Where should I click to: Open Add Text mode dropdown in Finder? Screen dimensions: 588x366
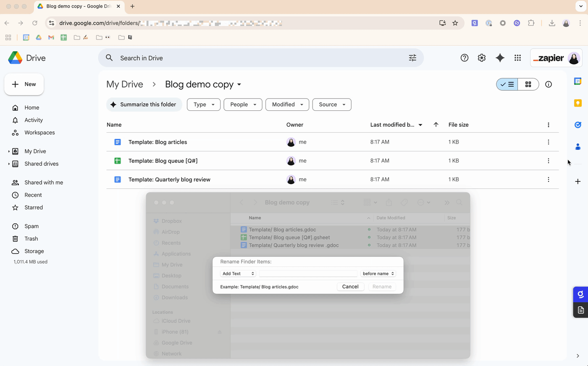[x=238, y=274]
